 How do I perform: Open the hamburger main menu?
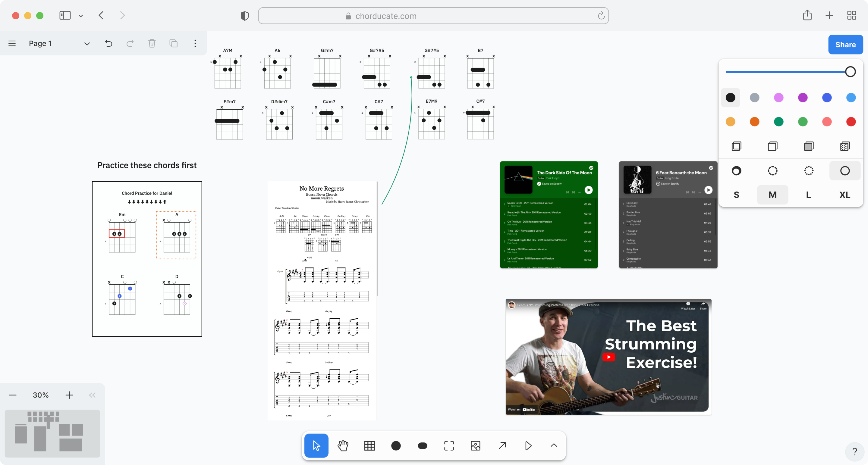[12, 43]
